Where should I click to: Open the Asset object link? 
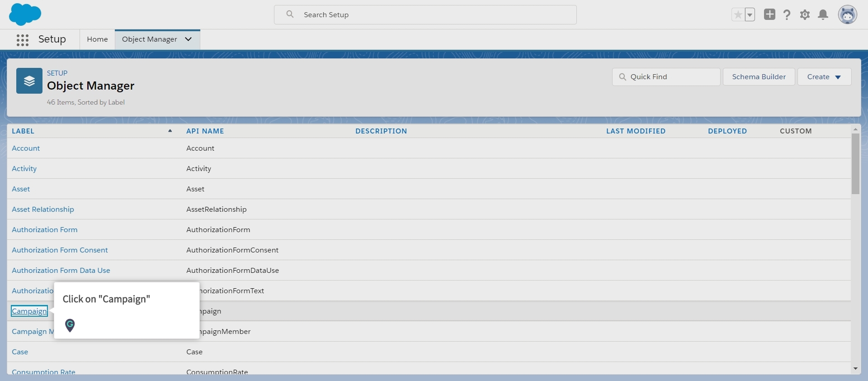click(21, 189)
